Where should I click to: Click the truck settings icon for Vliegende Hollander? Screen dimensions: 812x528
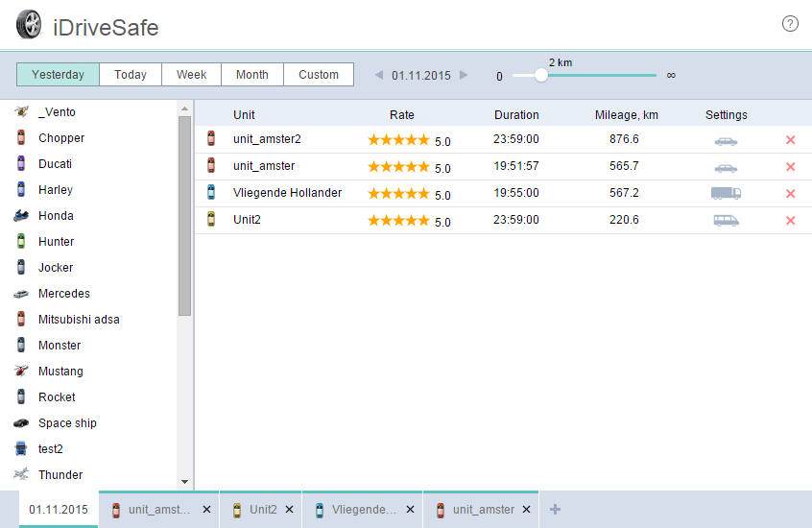click(726, 193)
